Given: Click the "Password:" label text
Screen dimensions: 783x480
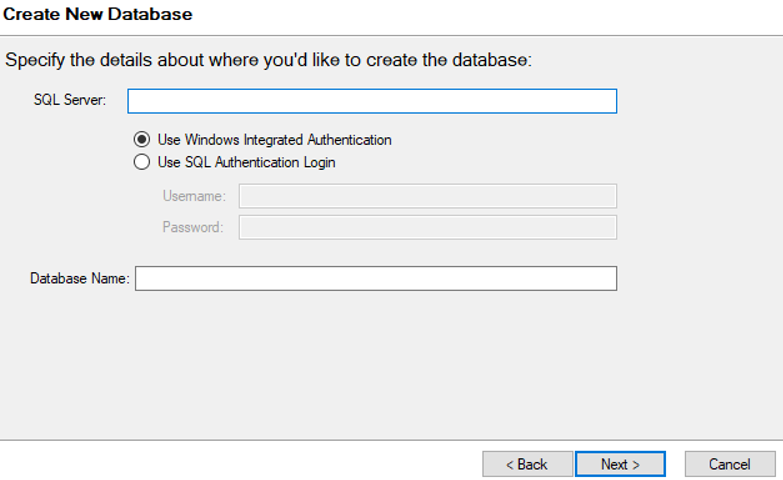Looking at the screenshot, I should 193,227.
